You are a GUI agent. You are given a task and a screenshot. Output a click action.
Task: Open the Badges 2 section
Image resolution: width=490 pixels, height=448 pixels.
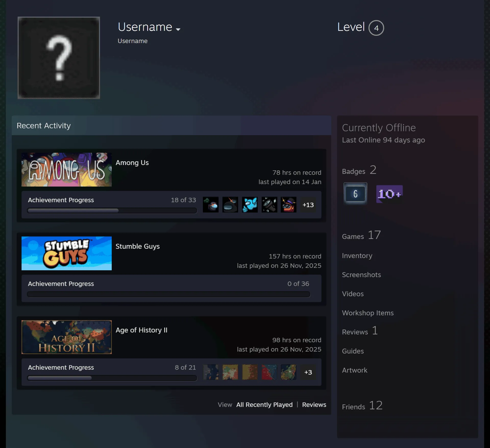(x=359, y=170)
